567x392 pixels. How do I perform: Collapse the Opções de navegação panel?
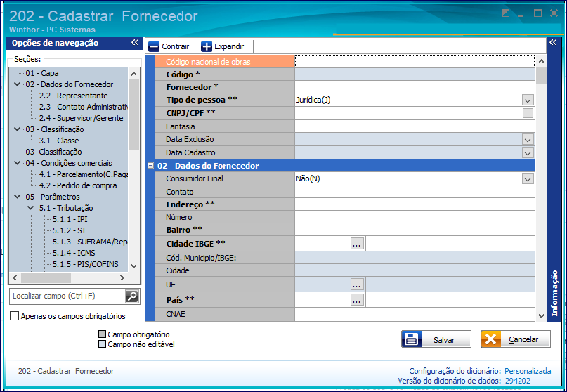pyautogui.click(x=135, y=43)
